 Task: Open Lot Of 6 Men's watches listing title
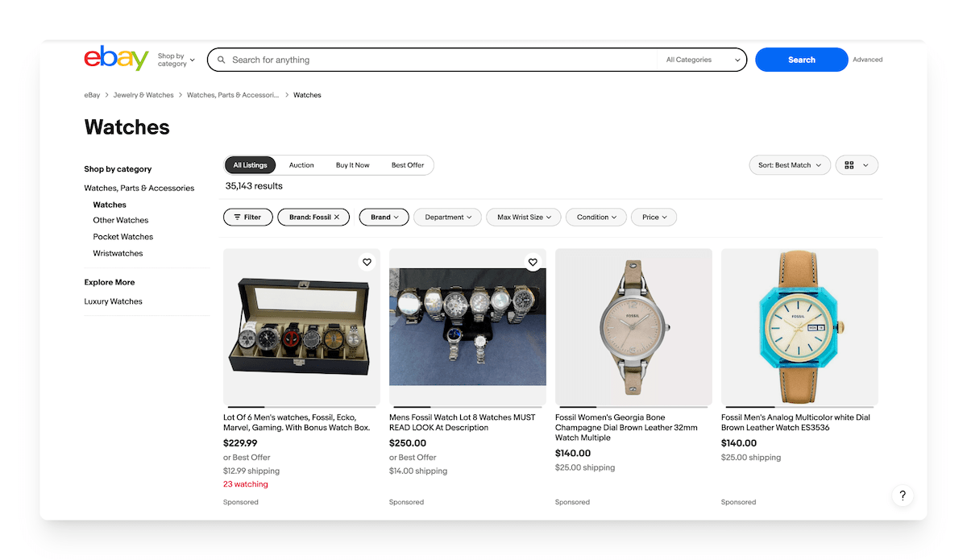click(x=297, y=422)
